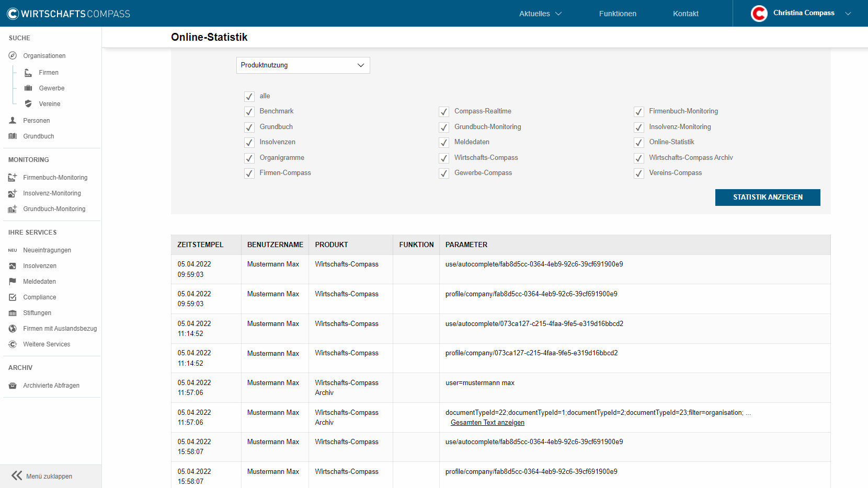Toggle the Grundbuch-Monitoring product checkbox
The width and height of the screenshot is (868, 488).
(444, 127)
